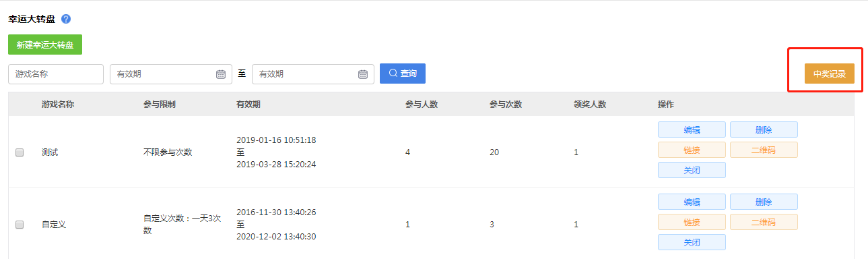Focus the 游戏名称 search input
868x259 pixels.
(x=56, y=74)
